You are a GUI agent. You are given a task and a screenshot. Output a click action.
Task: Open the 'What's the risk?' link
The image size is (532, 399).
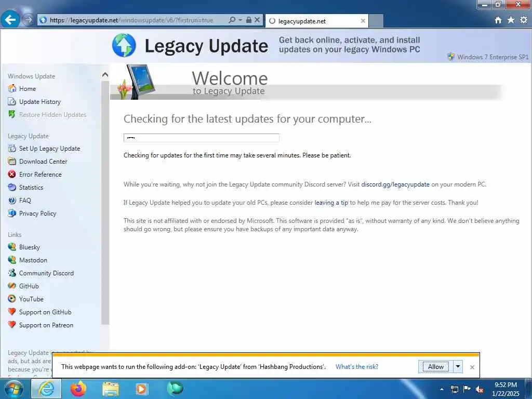[357, 367]
